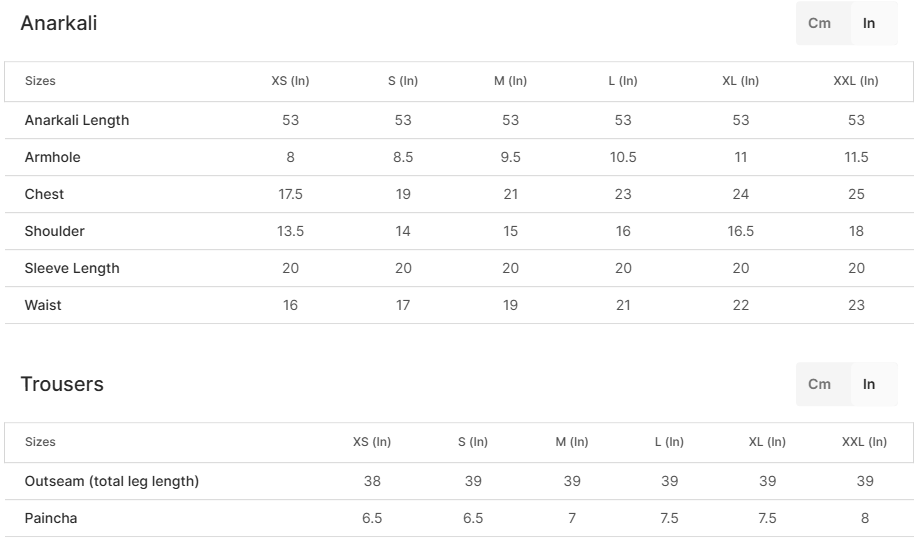Click the Shoulder row label
The height and width of the screenshot is (545, 923).
coord(55,231)
